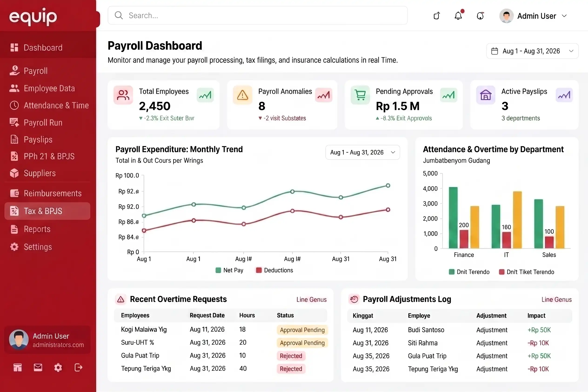This screenshot has width=588, height=392.
Task: Click the share icon in the top bar
Action: click(x=437, y=16)
